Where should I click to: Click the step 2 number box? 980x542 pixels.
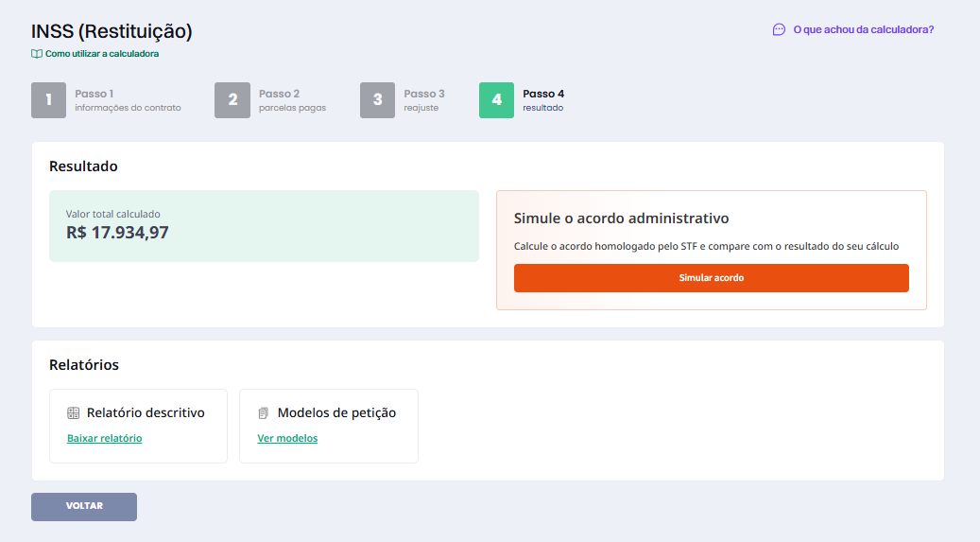pyautogui.click(x=232, y=100)
